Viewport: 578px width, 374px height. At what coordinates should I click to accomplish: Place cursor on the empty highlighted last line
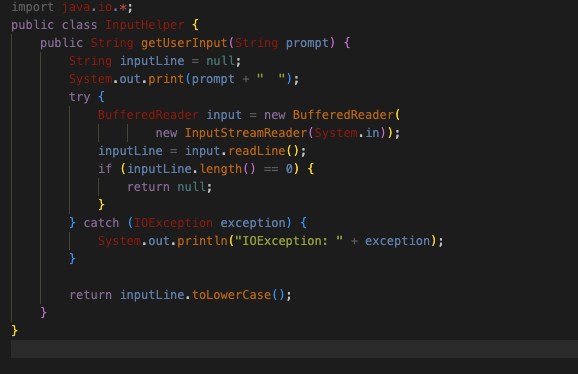[295, 349]
